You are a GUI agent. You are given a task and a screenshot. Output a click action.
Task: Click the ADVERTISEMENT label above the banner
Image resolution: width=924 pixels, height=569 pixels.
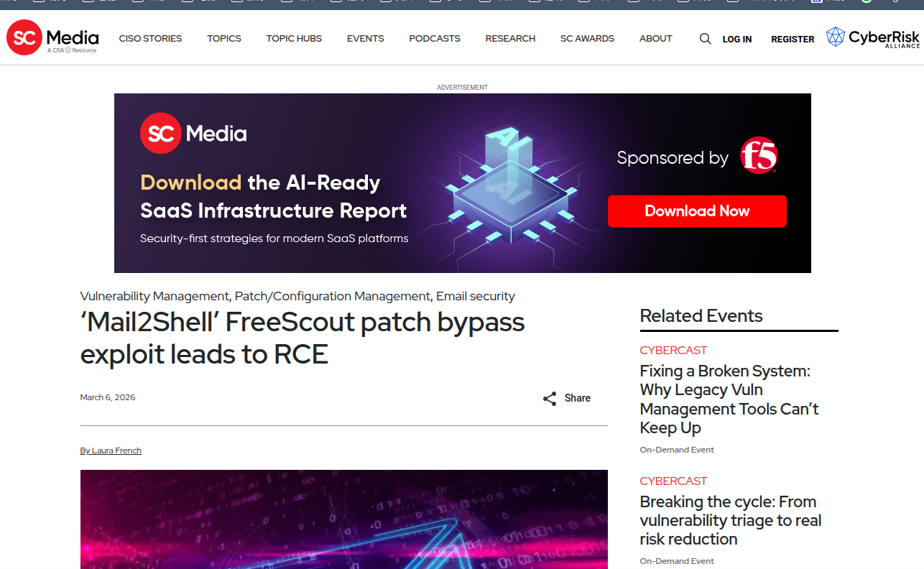pos(462,88)
